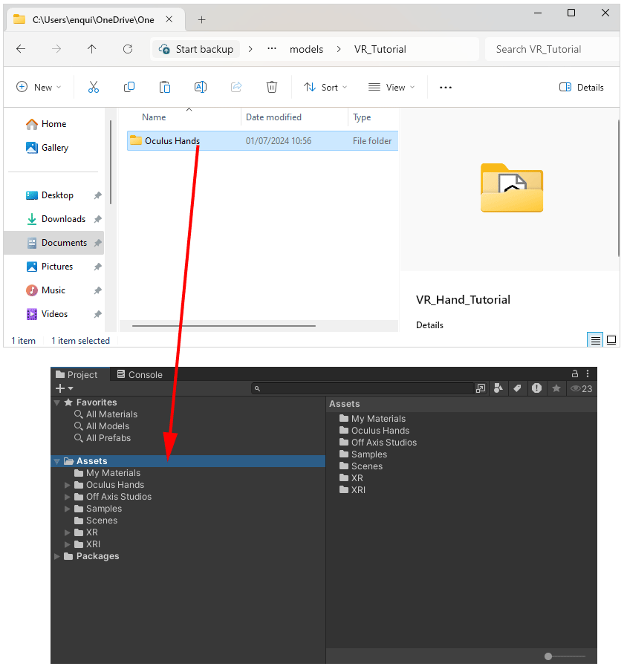The width and height of the screenshot is (627, 672).
Task: Click Unity's Search by Type filter icon
Action: [498, 388]
